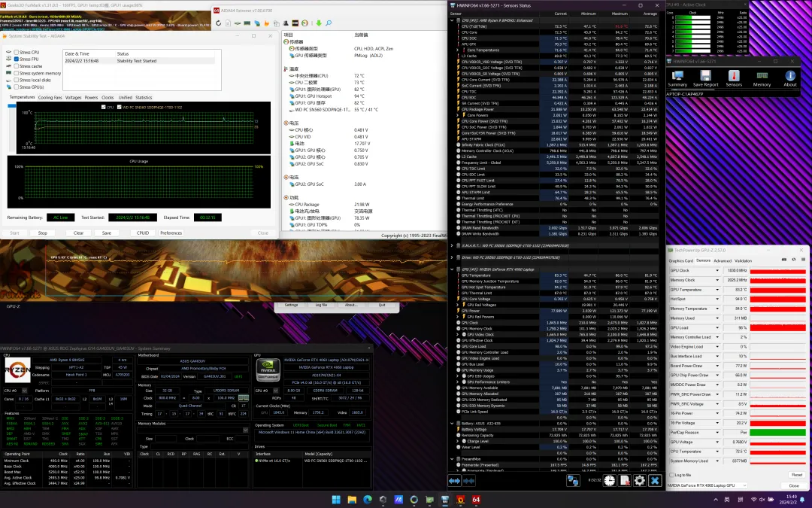Toggle the GPU-Z Log to file checkbox
812x508 pixels.
673,475
